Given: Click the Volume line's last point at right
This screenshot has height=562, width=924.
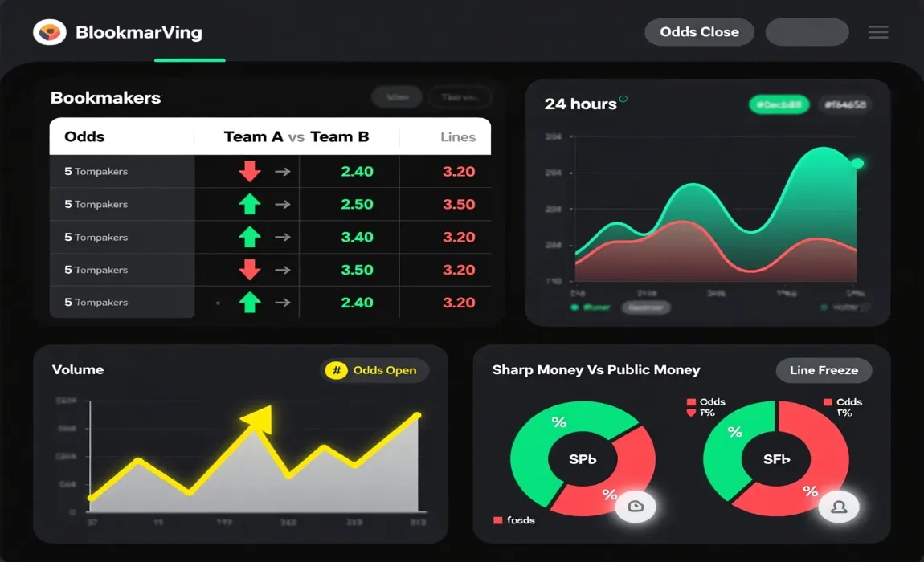Looking at the screenshot, I should click(417, 416).
